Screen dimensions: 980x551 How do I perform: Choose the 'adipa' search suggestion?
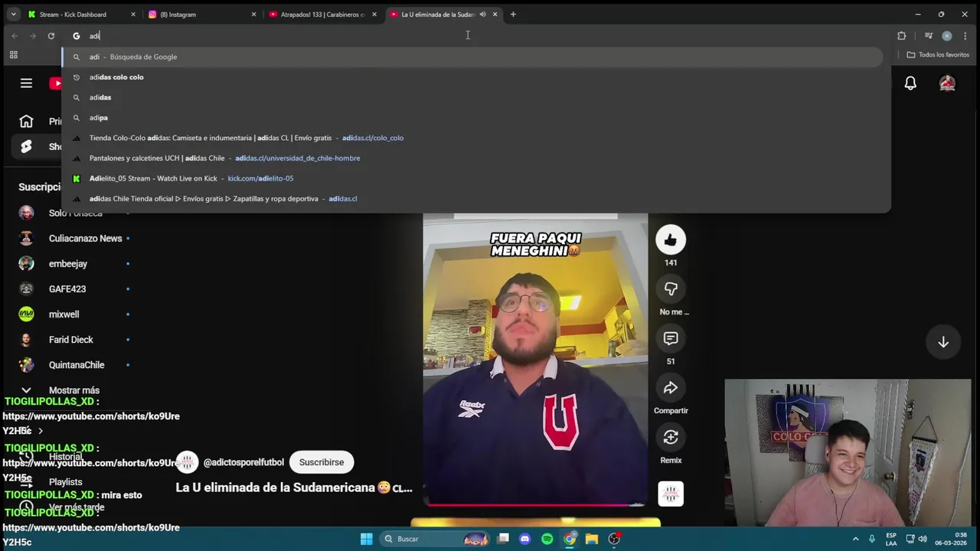pyautogui.click(x=472, y=118)
